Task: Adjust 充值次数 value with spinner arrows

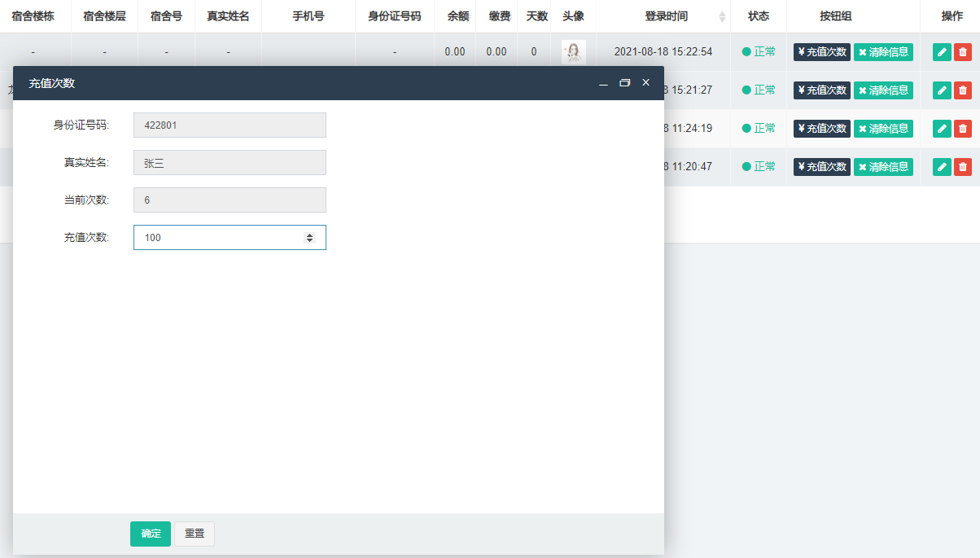Action: point(309,238)
